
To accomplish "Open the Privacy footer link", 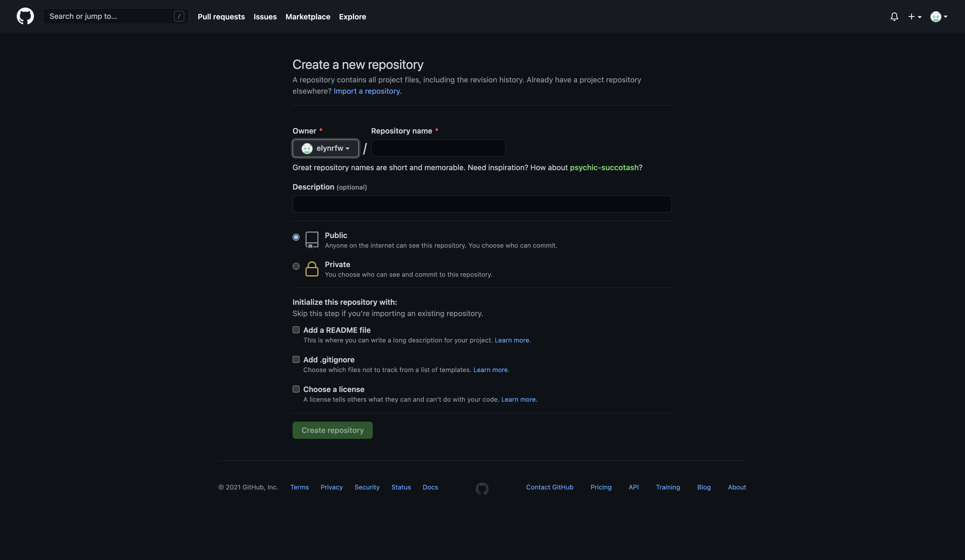I will (x=332, y=487).
